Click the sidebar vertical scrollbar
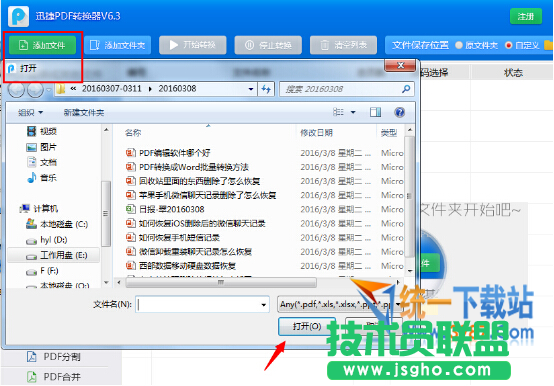 click(x=105, y=213)
